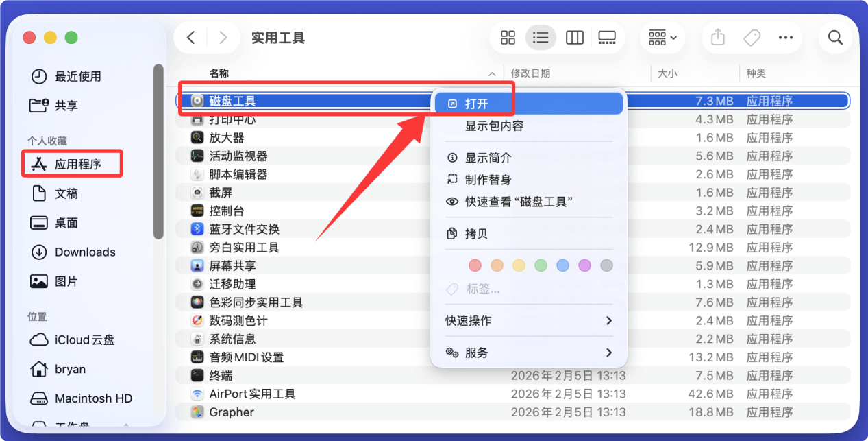The height and width of the screenshot is (441, 868).
Task: Click the back navigation button
Action: [x=190, y=37]
